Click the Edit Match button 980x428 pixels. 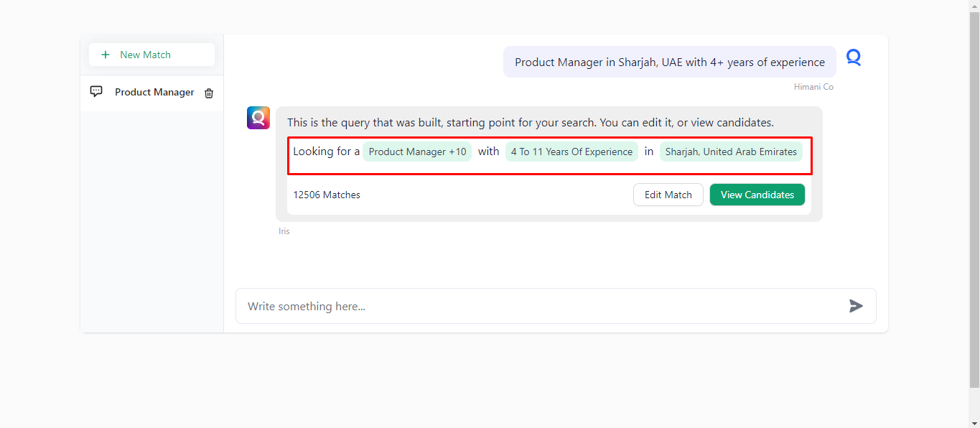click(668, 195)
